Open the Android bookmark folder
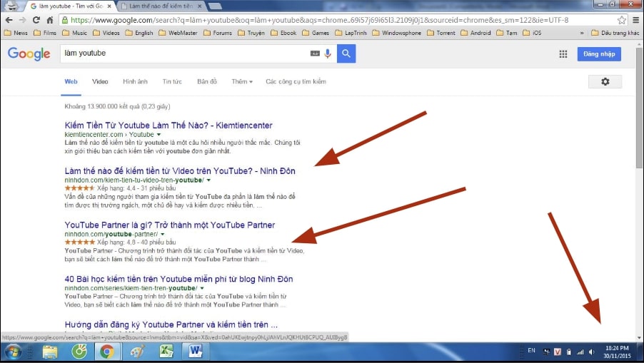Viewport: 644px width, 363px height. click(x=476, y=33)
